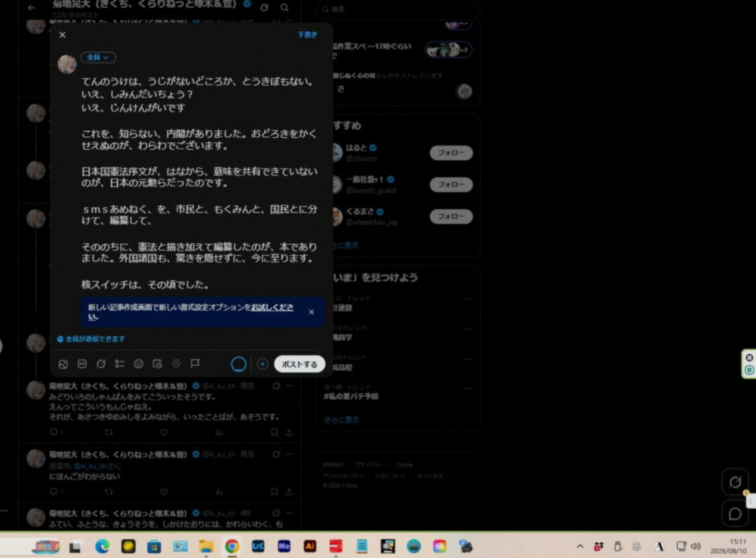Open the emoji picker icon
The height and width of the screenshot is (558, 756).
(x=139, y=364)
